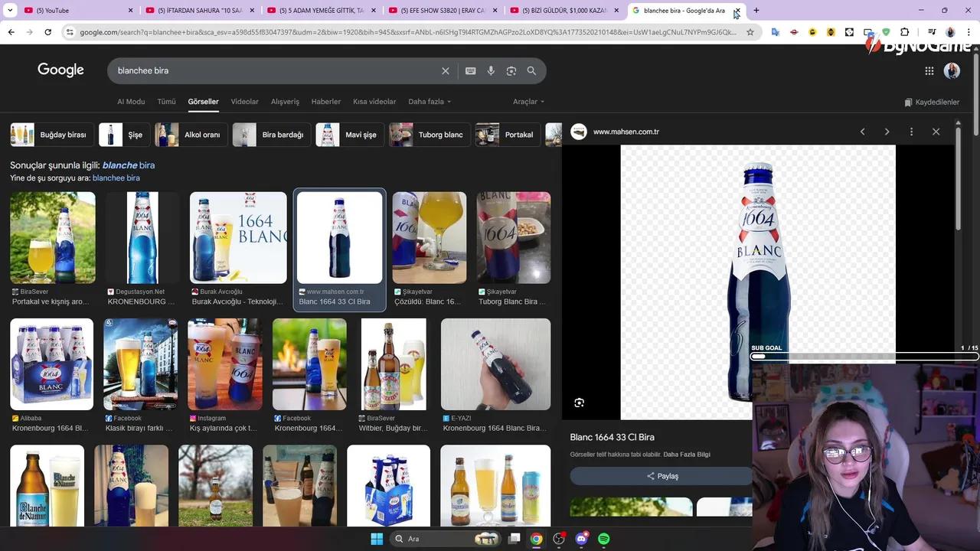Open Daha Fazla Bilgi link

pos(687,455)
